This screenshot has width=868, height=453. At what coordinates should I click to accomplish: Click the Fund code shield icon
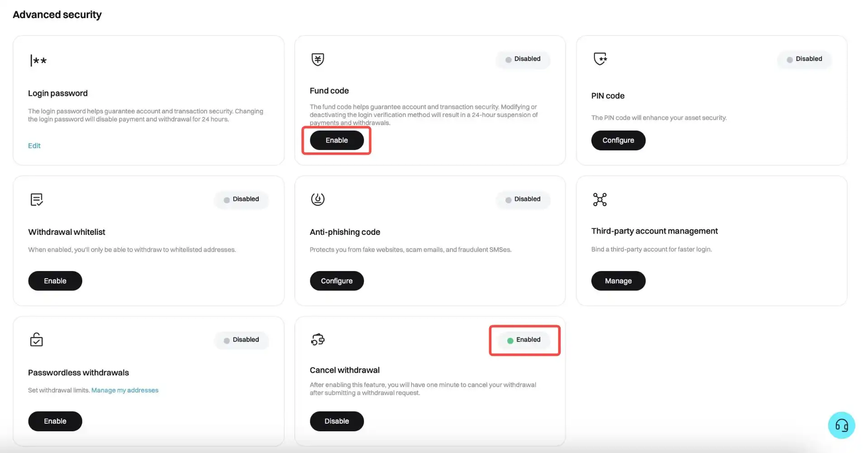[318, 59]
